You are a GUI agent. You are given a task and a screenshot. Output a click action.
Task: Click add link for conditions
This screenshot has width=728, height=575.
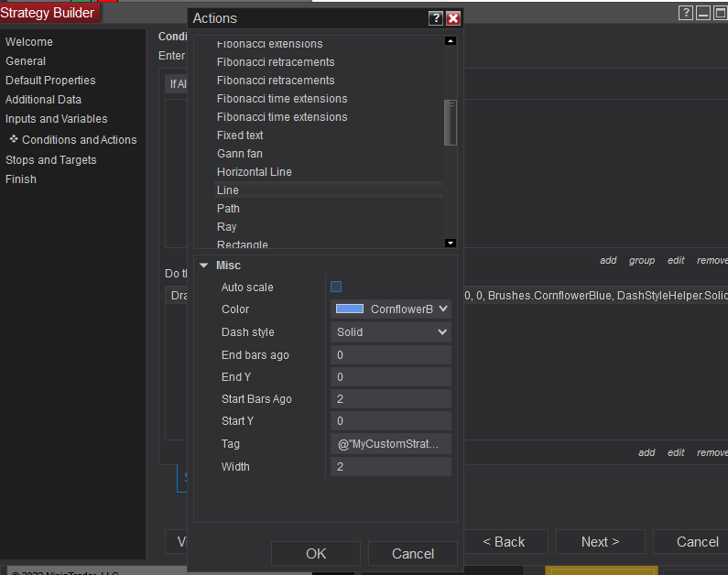(608, 260)
